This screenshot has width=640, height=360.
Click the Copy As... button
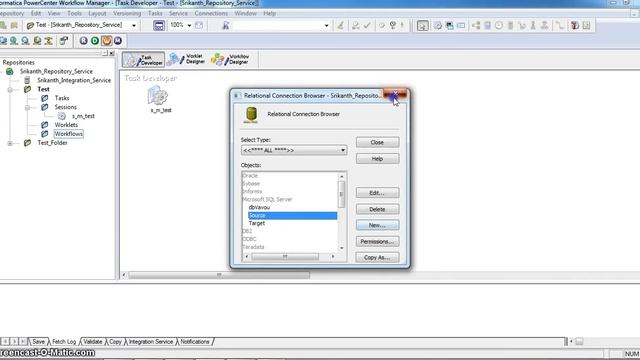[378, 258]
